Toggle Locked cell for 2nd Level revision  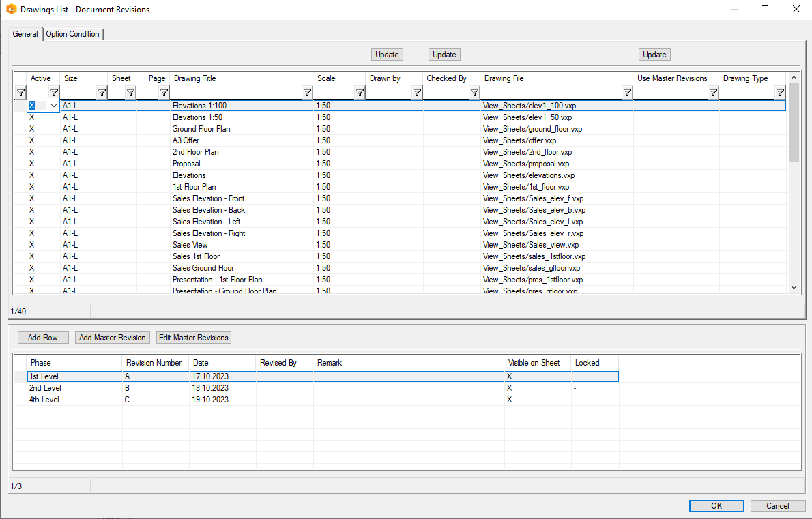(577, 388)
